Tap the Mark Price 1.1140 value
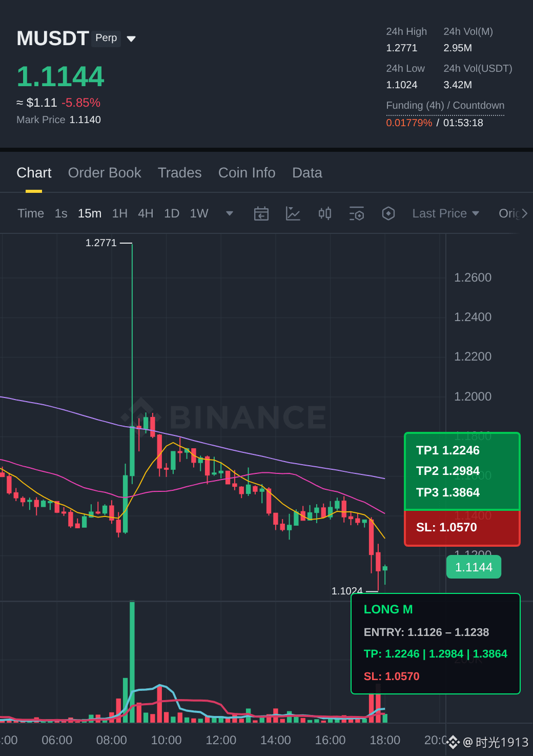This screenshot has width=533, height=756. (85, 120)
